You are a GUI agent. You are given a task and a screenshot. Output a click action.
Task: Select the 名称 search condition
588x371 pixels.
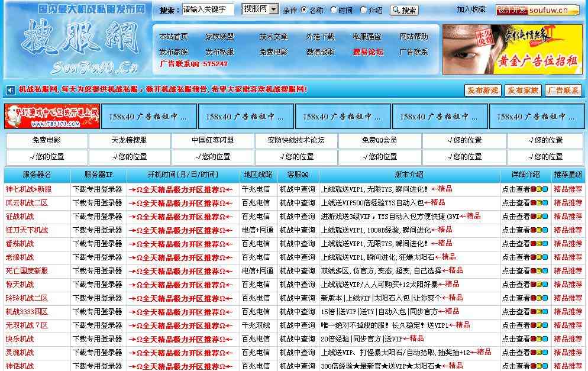pos(303,9)
